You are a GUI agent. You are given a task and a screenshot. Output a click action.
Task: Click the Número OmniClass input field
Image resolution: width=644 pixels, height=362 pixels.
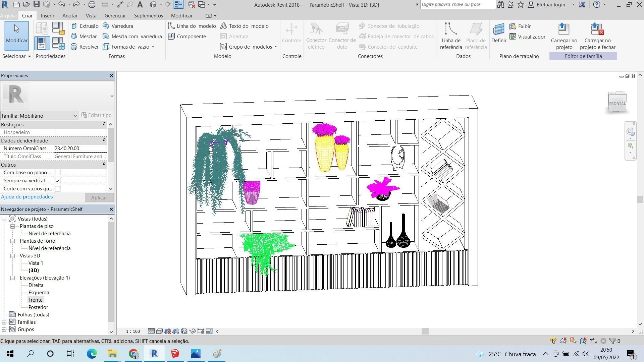[80, 148]
